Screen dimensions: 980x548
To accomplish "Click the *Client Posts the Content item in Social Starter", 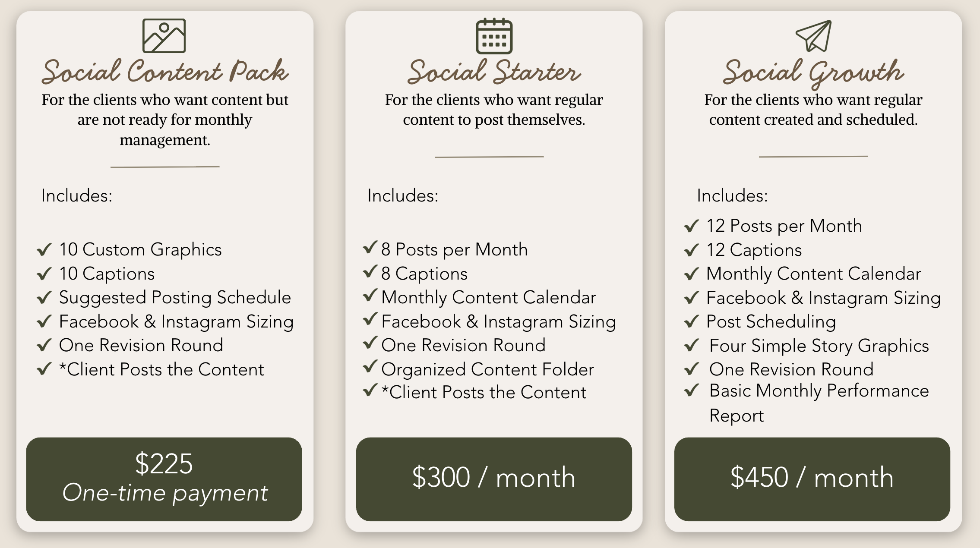I will point(484,392).
